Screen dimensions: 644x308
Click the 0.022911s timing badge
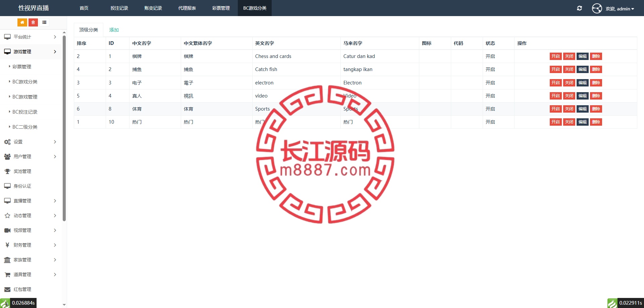[x=631, y=303]
